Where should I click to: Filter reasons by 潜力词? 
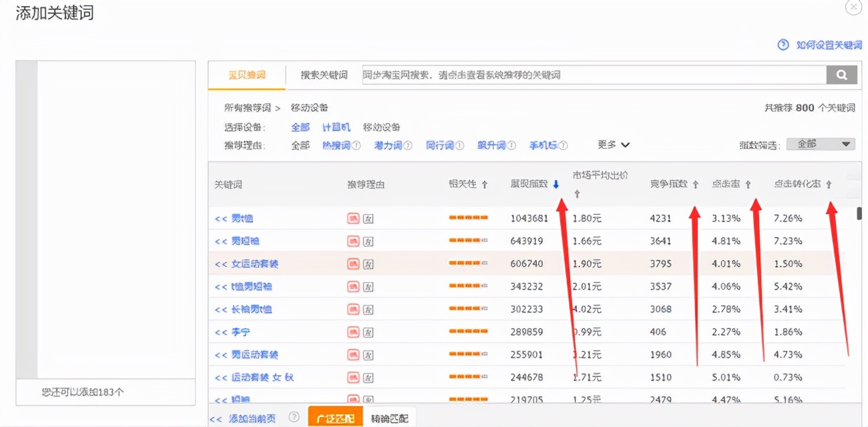coord(388,145)
